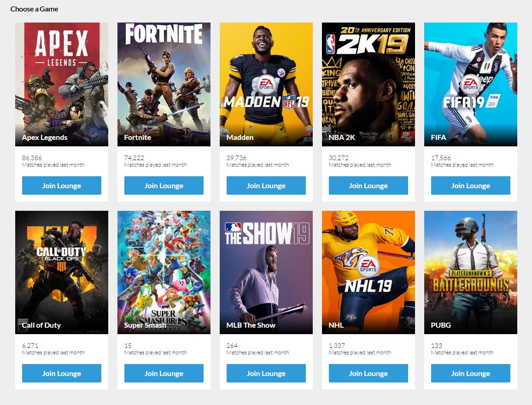Open the Fortnite game cover
The image size is (532, 405).
164,84
